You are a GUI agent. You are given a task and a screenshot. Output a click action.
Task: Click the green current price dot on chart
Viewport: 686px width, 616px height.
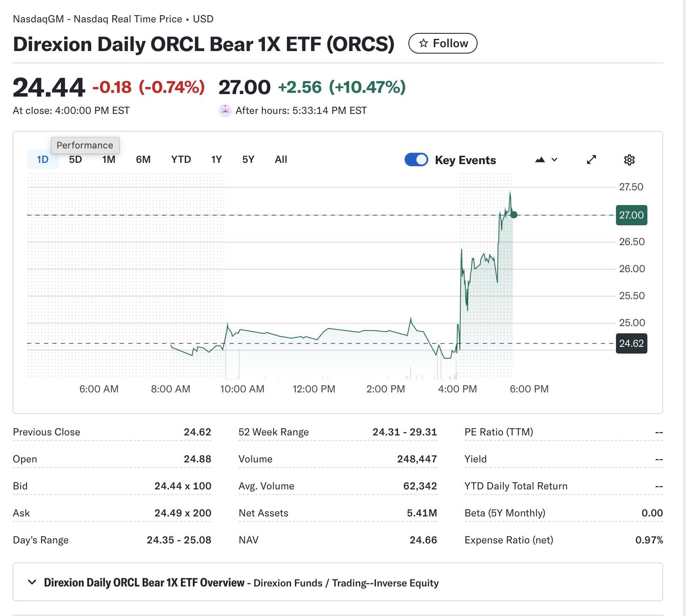[514, 215]
